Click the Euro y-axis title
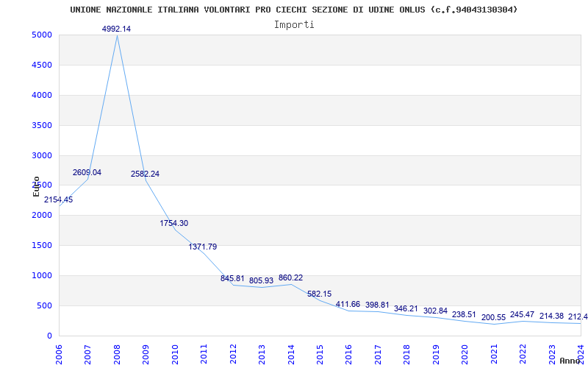The image size is (588, 368). [36, 186]
